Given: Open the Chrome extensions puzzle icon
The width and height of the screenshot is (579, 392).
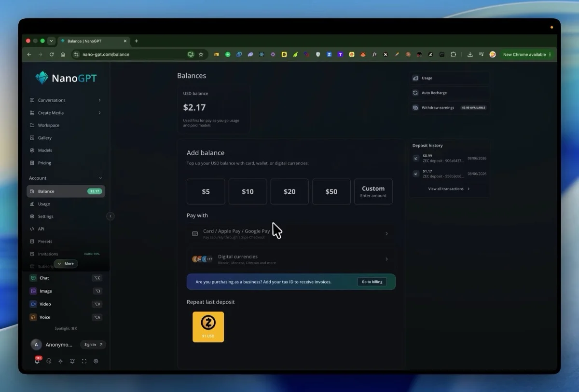Looking at the screenshot, I should 453,54.
